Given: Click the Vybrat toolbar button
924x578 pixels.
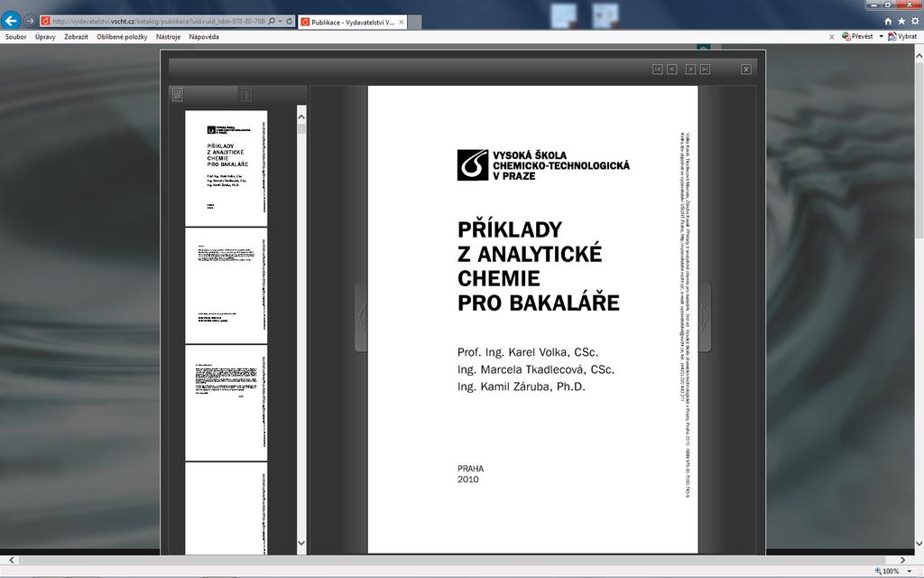Looking at the screenshot, I should click(902, 36).
